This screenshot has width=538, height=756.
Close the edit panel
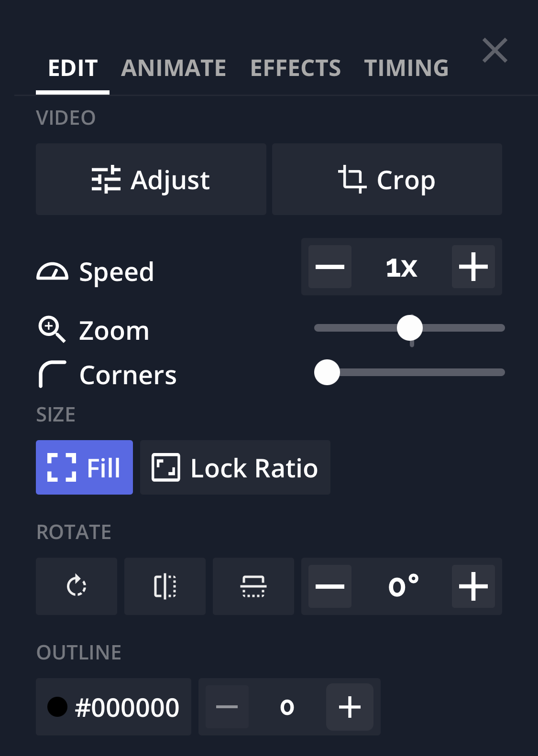(494, 51)
